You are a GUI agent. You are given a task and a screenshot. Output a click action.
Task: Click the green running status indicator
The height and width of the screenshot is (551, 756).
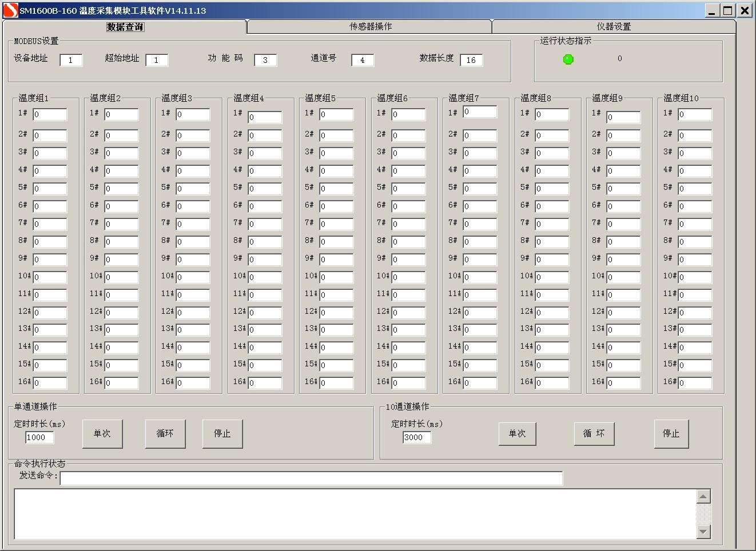tap(568, 59)
